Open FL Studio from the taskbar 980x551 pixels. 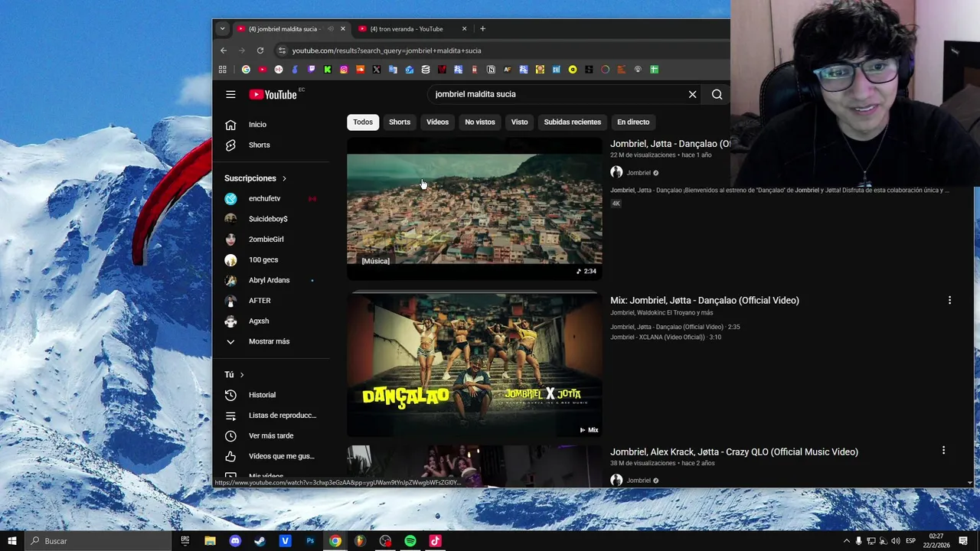click(x=360, y=541)
